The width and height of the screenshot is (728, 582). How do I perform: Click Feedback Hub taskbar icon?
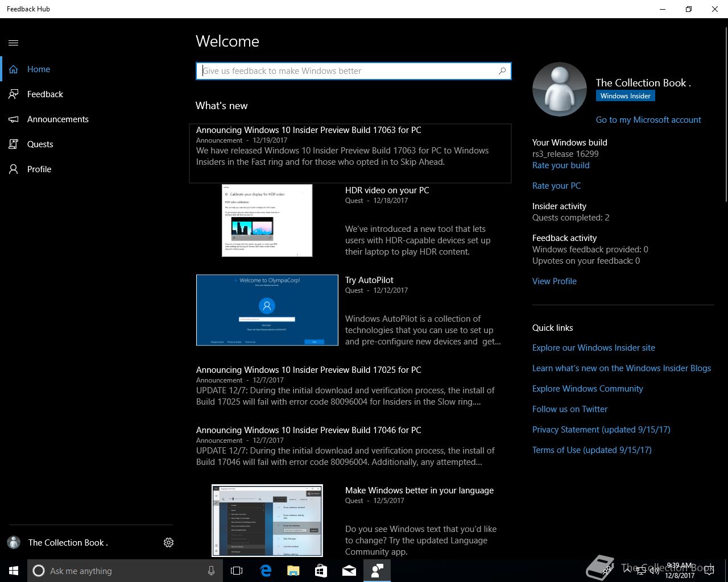(x=377, y=571)
